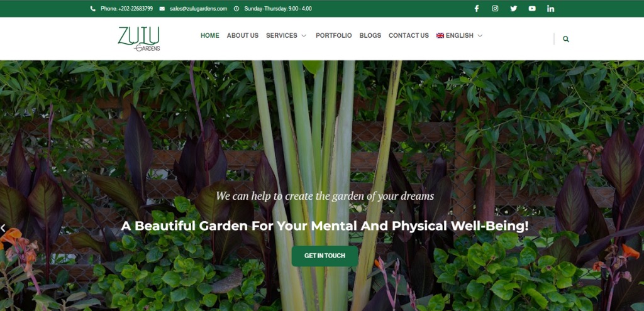Open the Twitter social icon
The image size is (644, 311).
click(x=513, y=9)
